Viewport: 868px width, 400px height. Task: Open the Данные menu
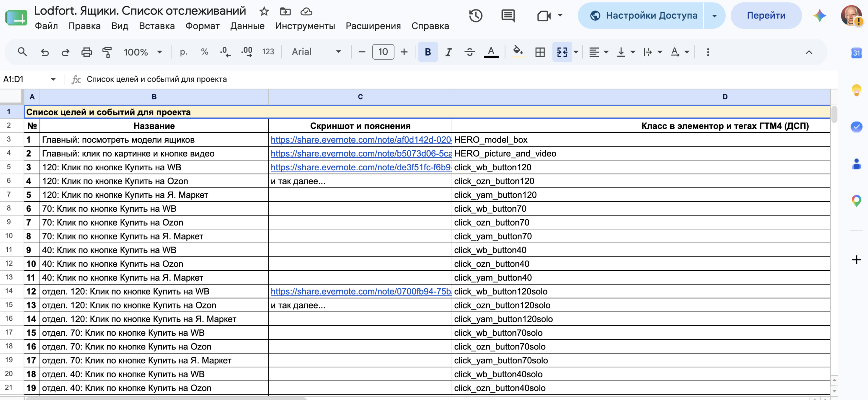click(247, 26)
